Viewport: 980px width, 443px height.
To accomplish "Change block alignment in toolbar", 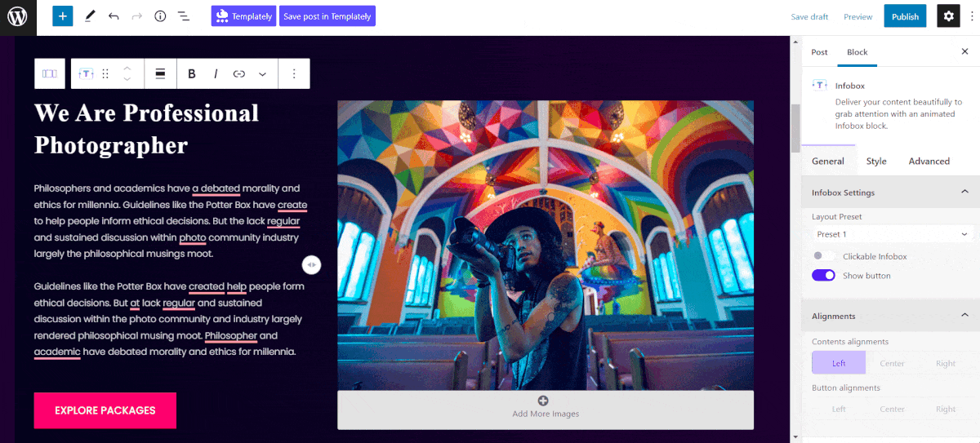I will (161, 73).
